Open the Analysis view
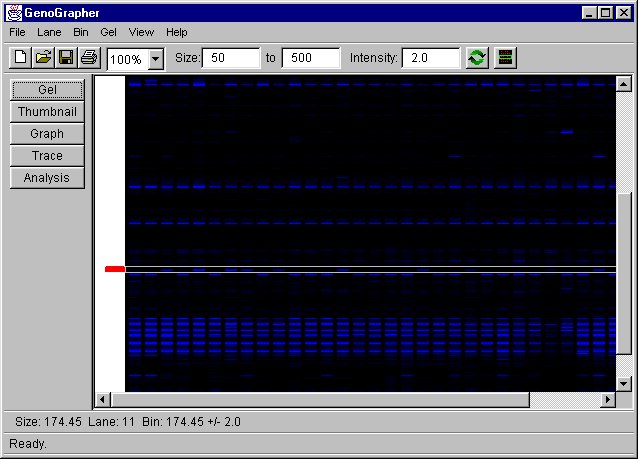Image resolution: width=638 pixels, height=459 pixels. tap(47, 178)
